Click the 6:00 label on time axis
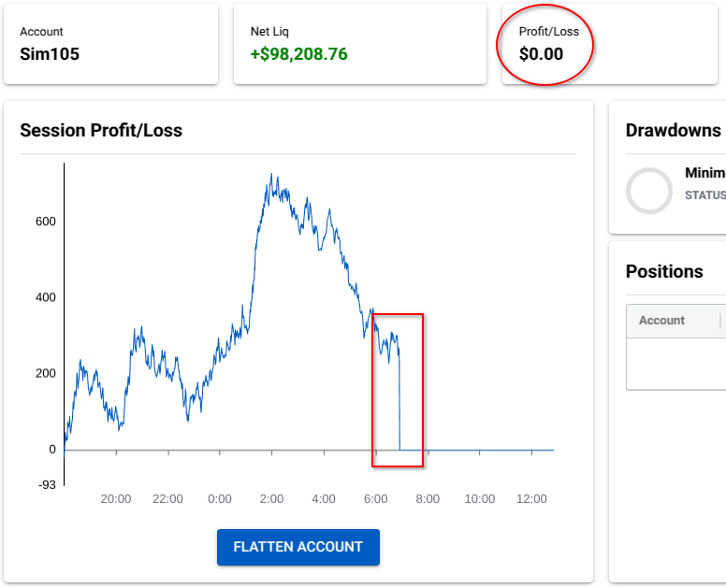The image size is (726, 588). pos(375,499)
